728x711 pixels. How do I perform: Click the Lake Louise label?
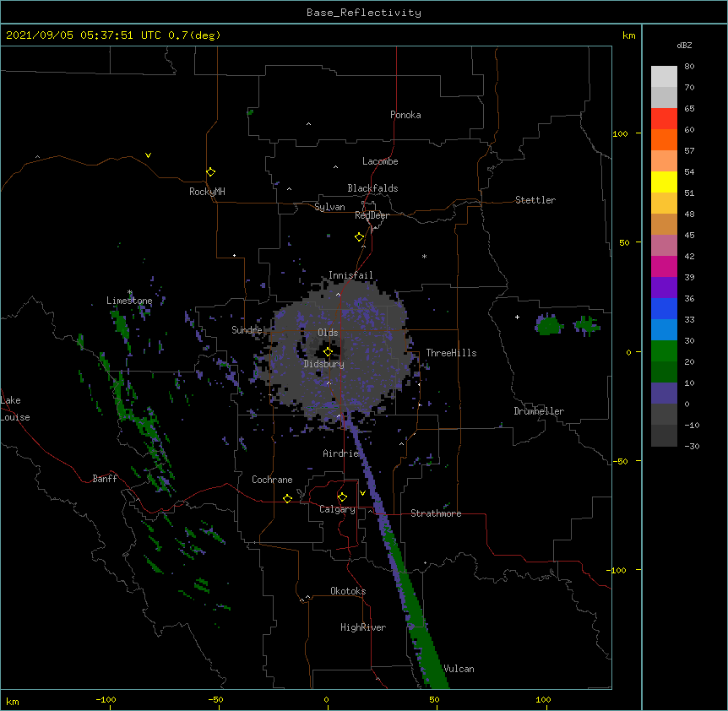(x=14, y=409)
